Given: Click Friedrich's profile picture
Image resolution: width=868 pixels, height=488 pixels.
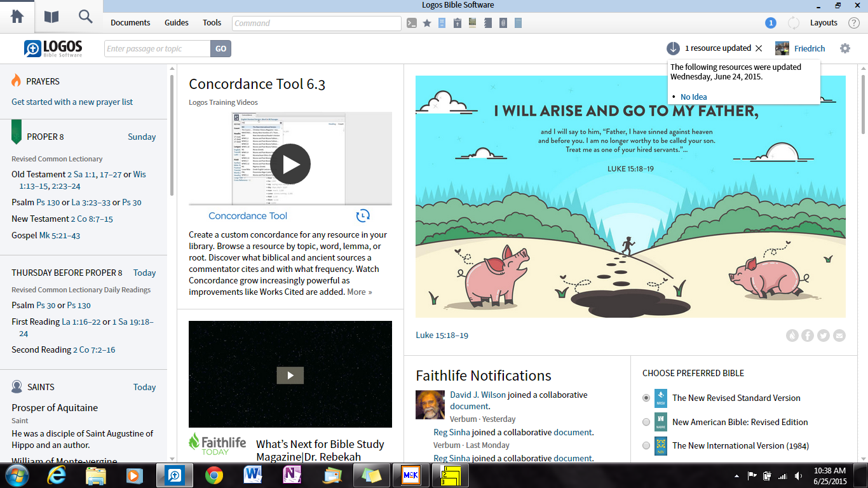Looking at the screenshot, I should (782, 48).
